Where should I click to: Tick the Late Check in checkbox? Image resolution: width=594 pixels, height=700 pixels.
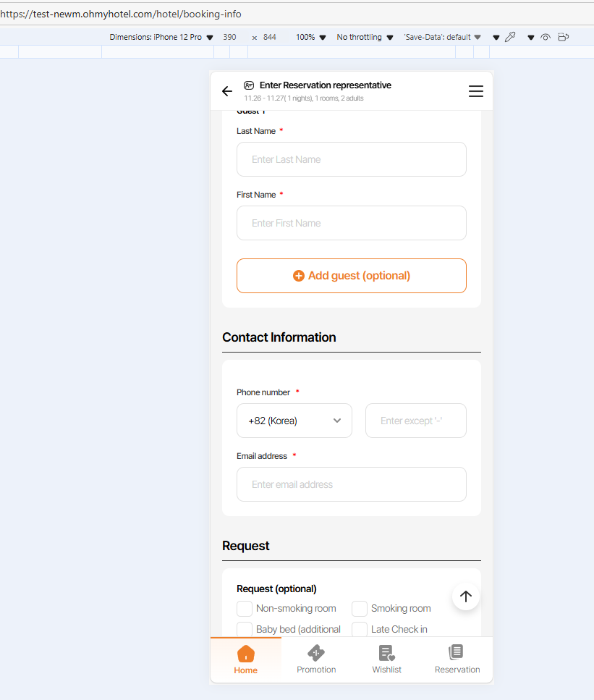[x=360, y=629]
